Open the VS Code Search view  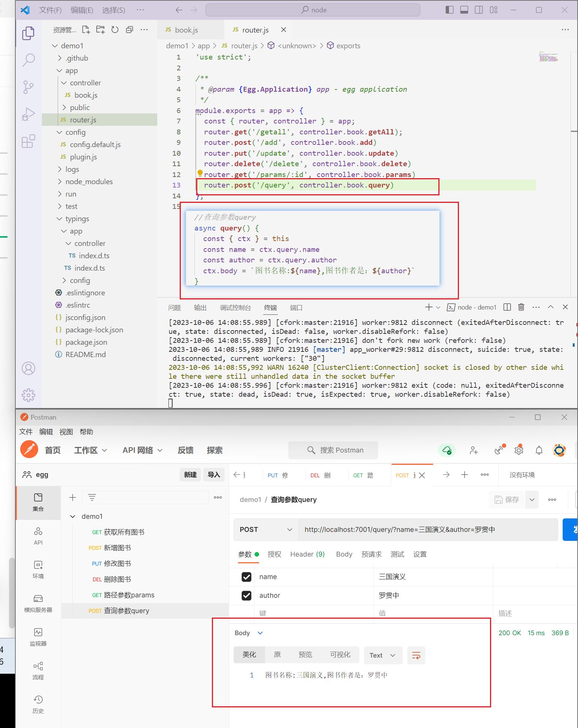(28, 60)
